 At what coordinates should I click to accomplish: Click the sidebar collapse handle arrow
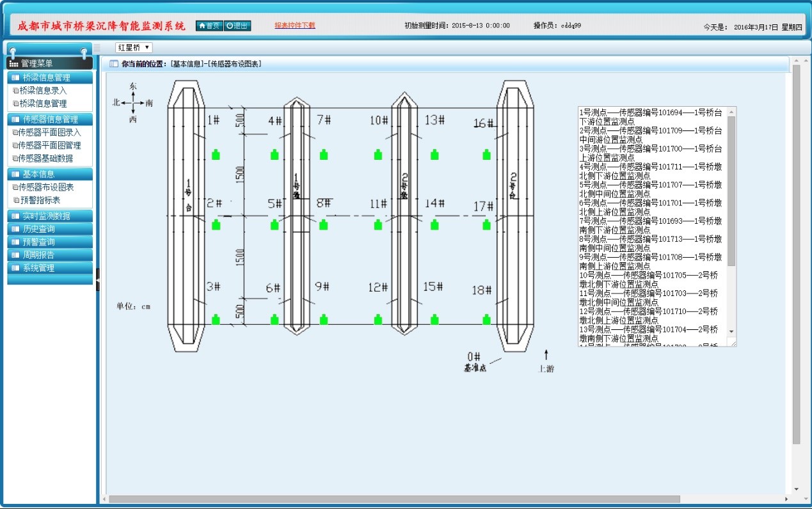(x=98, y=279)
